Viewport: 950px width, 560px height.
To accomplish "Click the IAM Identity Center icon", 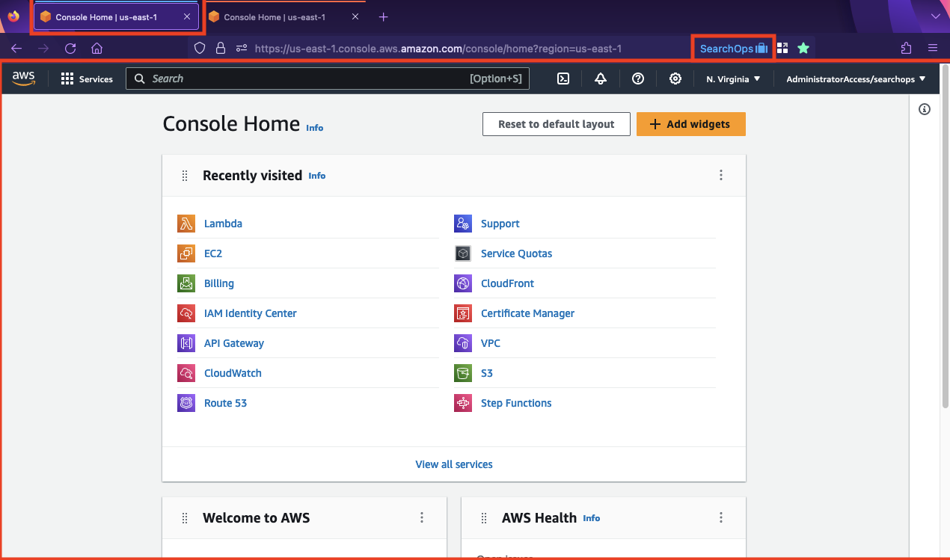I will pyautogui.click(x=186, y=313).
